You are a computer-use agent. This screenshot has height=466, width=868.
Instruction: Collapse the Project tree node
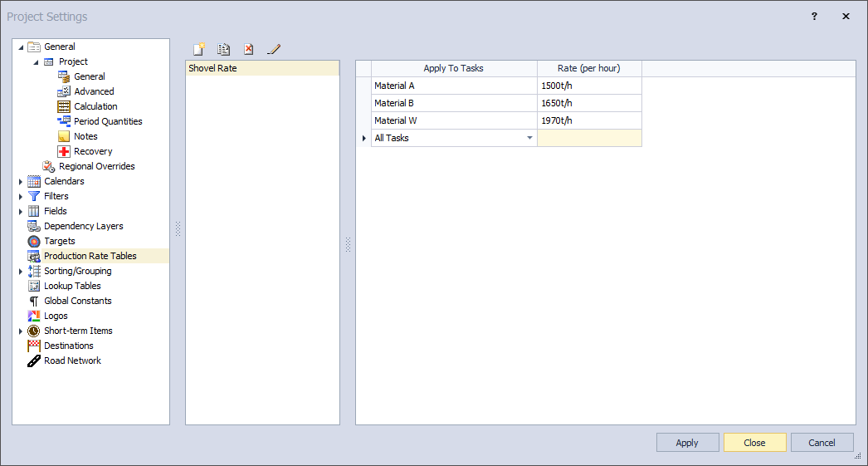point(36,61)
